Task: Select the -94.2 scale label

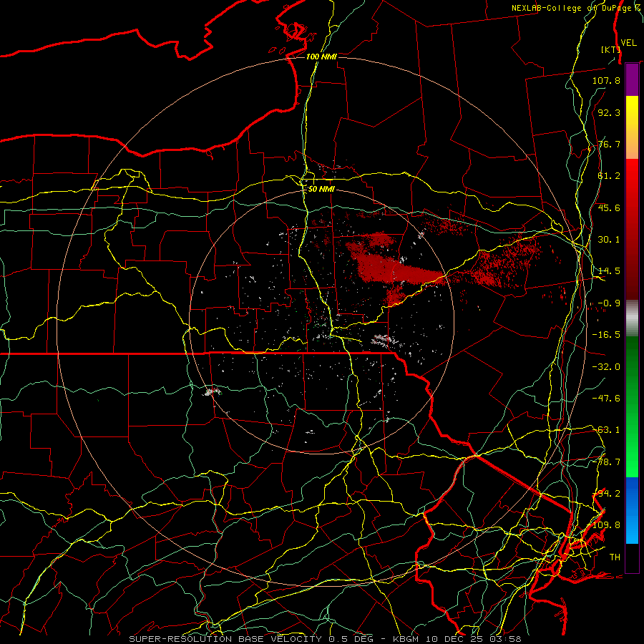Action: 606,494
